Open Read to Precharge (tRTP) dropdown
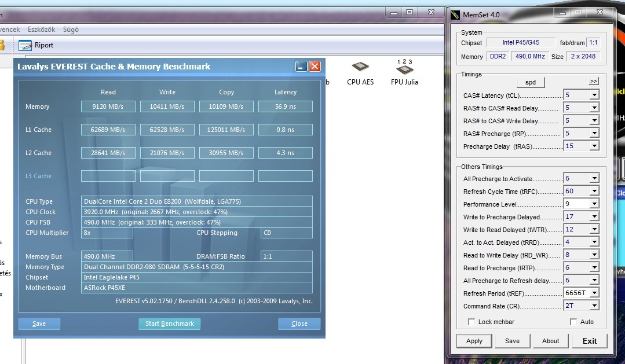The width and height of the screenshot is (625, 364). pos(594,267)
